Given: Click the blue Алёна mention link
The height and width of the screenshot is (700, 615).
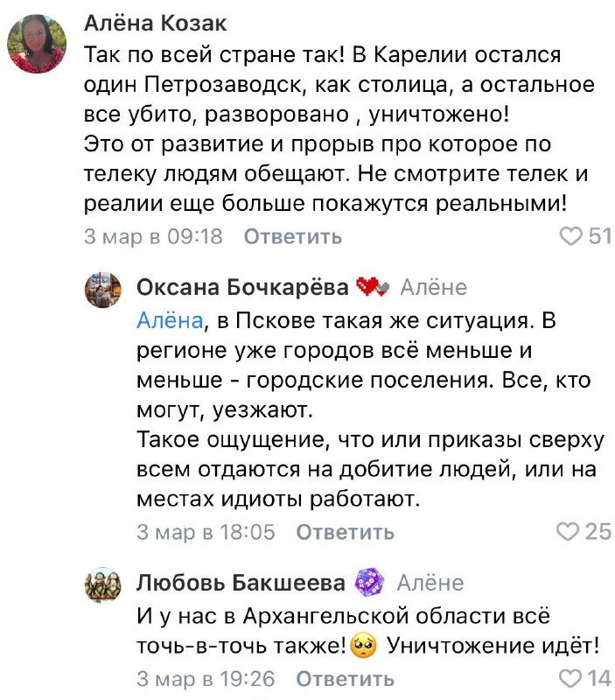Looking at the screenshot, I should click(x=170, y=320).
